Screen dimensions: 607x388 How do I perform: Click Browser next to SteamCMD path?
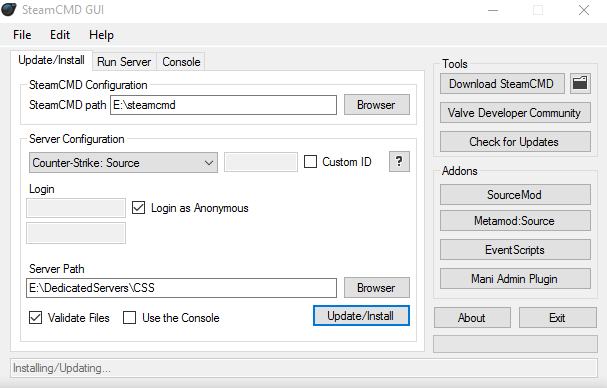pyautogui.click(x=376, y=105)
